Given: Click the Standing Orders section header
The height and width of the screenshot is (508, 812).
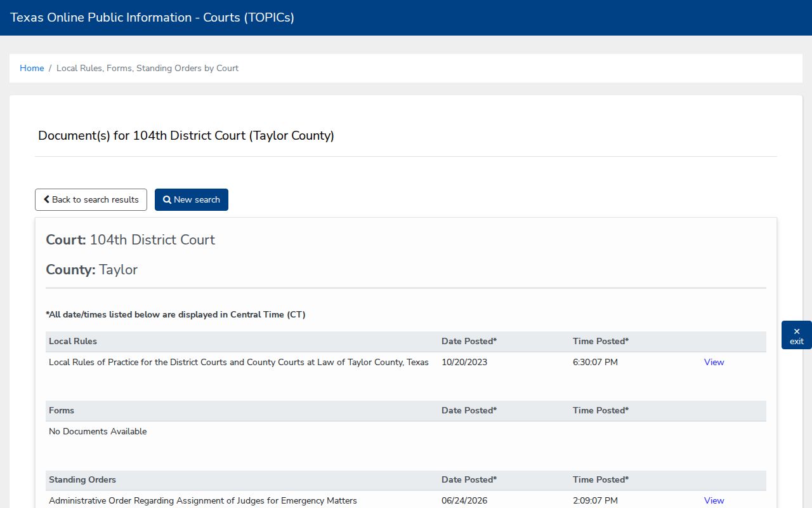Looking at the screenshot, I should pyautogui.click(x=82, y=479).
